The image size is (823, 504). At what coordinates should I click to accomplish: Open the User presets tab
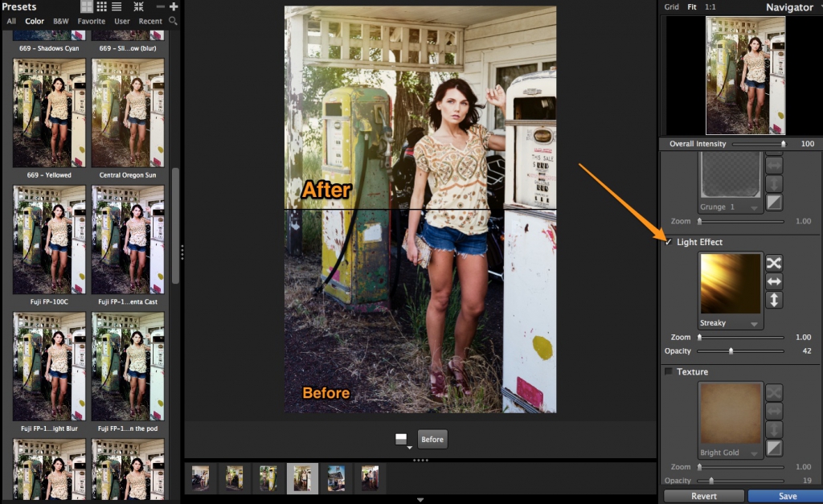pos(122,21)
